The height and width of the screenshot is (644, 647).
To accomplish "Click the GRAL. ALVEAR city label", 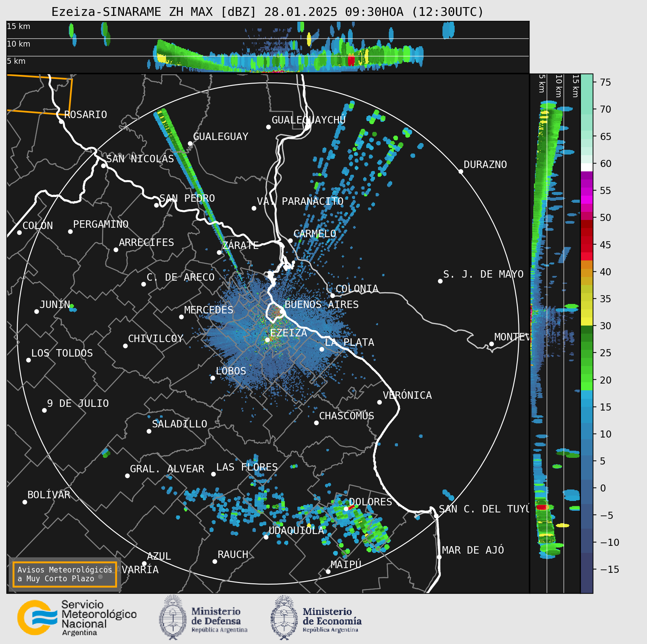I will (x=167, y=469).
